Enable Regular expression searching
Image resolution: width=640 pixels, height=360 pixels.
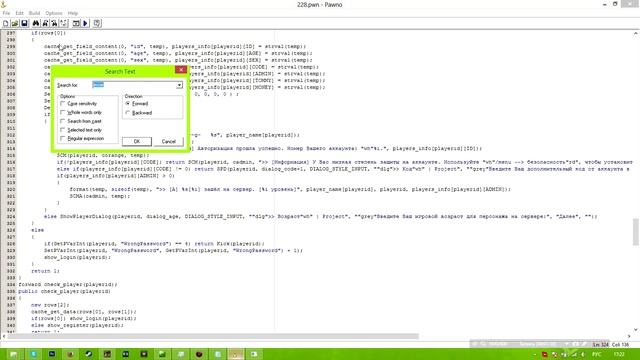tap(82, 139)
